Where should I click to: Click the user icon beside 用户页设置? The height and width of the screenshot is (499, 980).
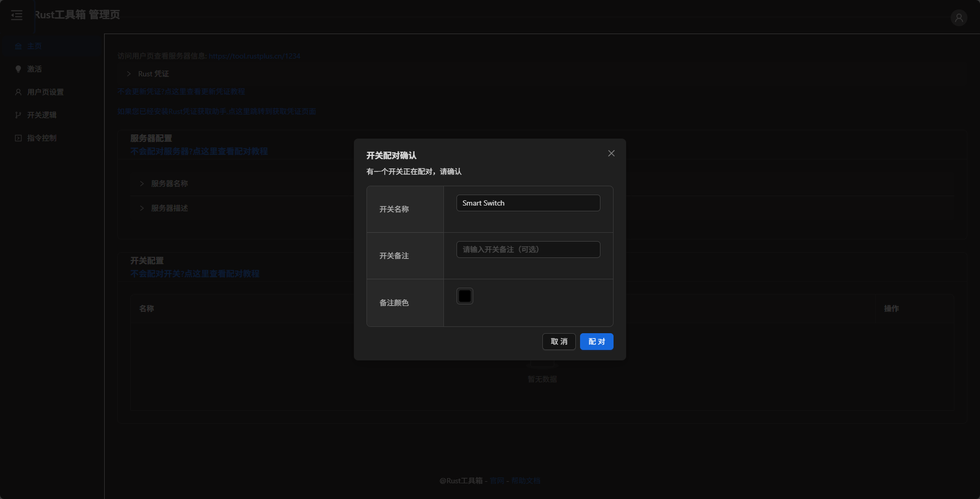pyautogui.click(x=18, y=92)
